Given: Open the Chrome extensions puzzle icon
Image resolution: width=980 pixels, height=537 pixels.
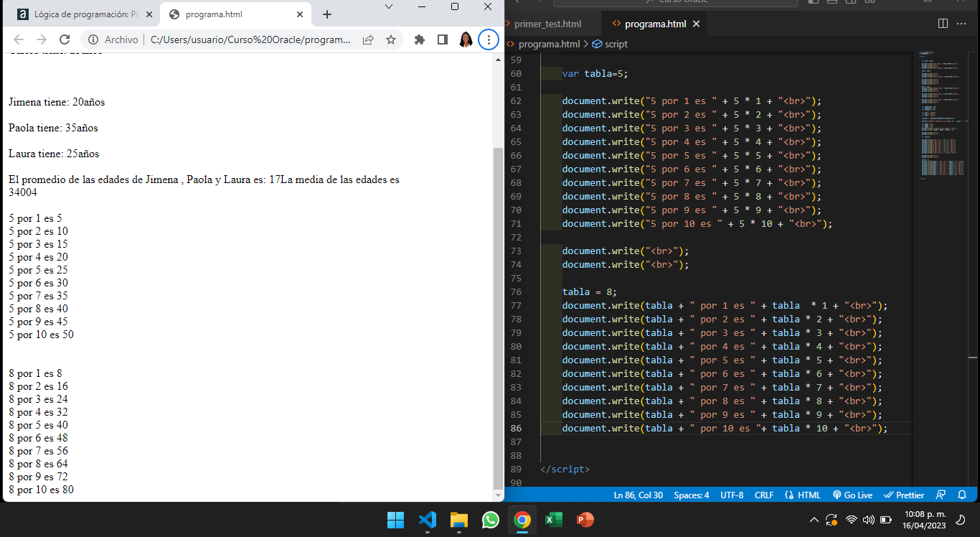Looking at the screenshot, I should 420,39.
